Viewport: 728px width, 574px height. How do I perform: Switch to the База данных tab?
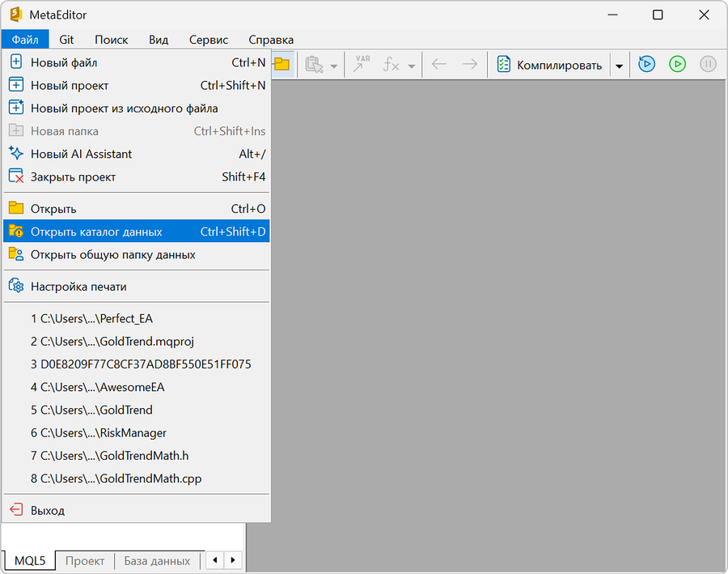[x=157, y=560]
